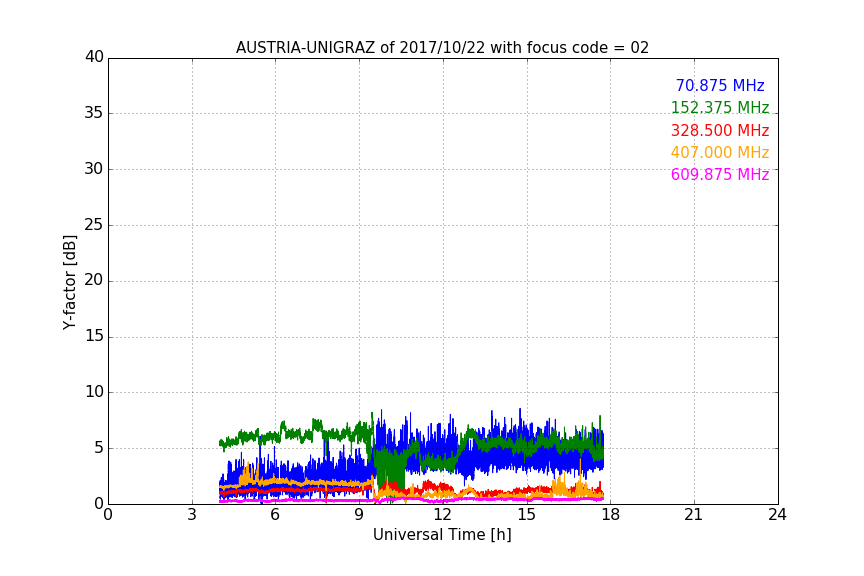Select the 328.500 MHz legend label
The image size is (864, 576).
[x=720, y=131]
